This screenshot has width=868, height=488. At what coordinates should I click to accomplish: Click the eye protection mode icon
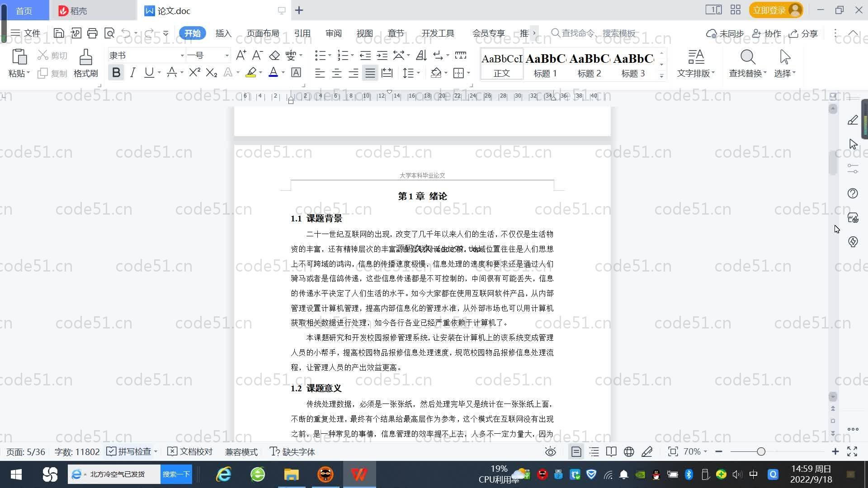pyautogui.click(x=550, y=451)
